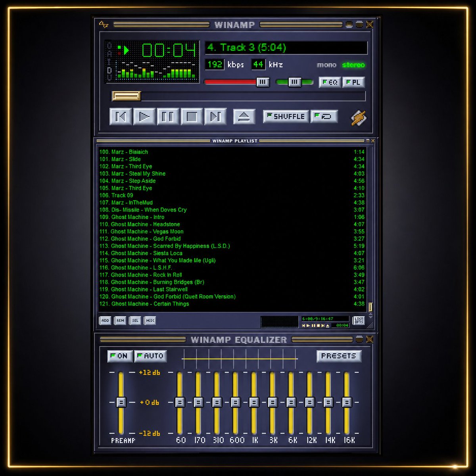Click the playlist mini Stop button
476x476 pixels.
point(318,326)
